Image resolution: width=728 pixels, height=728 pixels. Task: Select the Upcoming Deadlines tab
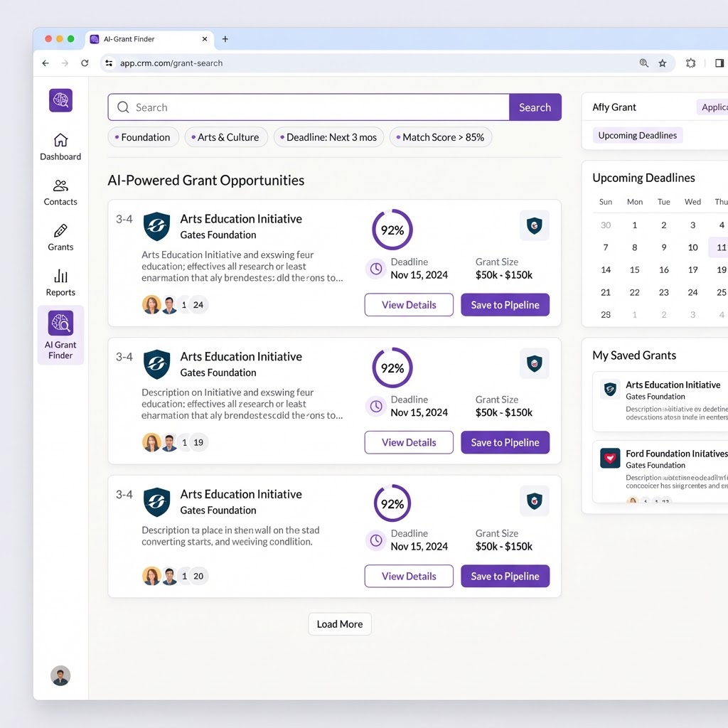pyautogui.click(x=638, y=135)
